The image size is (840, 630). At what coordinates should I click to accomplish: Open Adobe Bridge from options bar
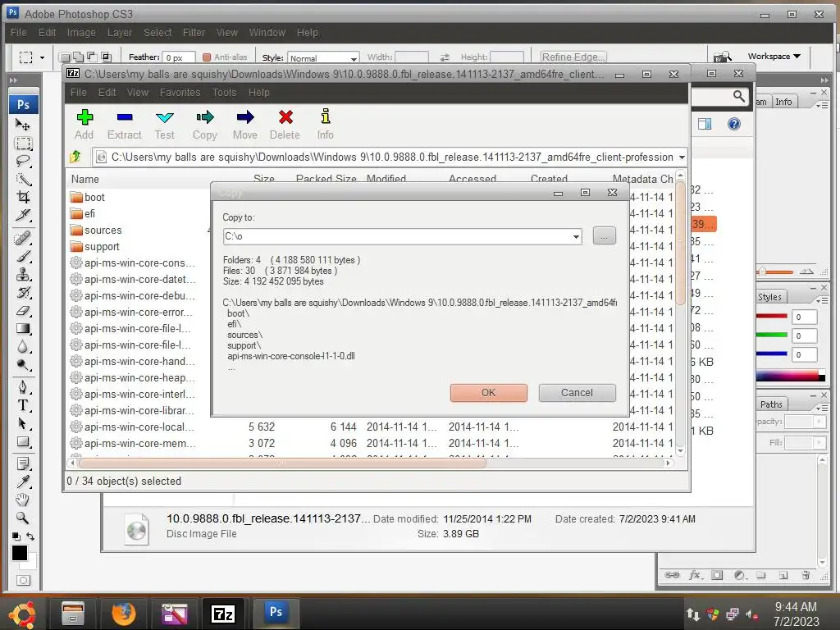click(722, 57)
